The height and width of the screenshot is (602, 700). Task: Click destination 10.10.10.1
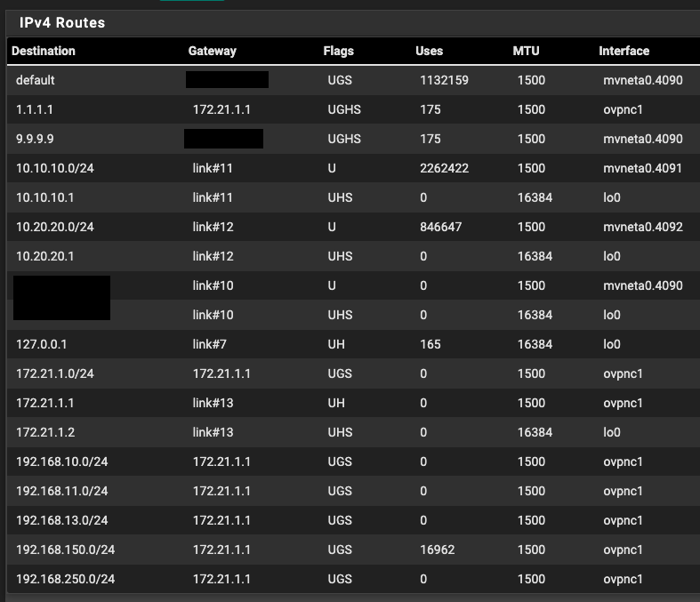tap(45, 197)
